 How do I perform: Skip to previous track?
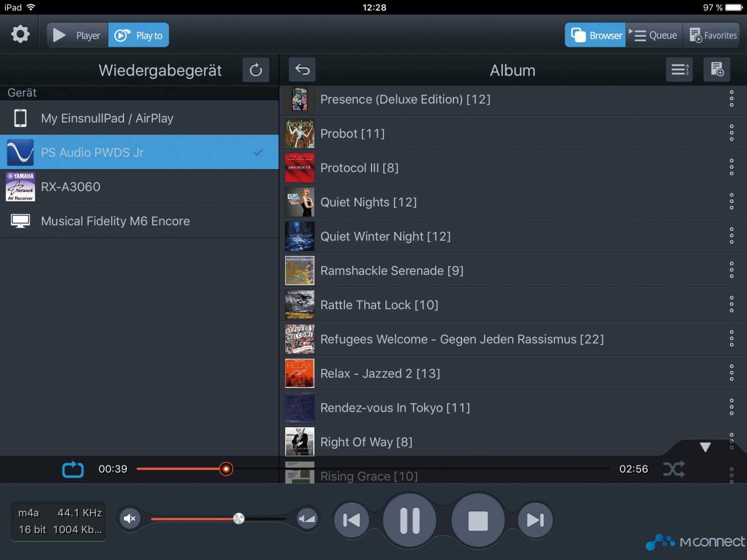[352, 520]
